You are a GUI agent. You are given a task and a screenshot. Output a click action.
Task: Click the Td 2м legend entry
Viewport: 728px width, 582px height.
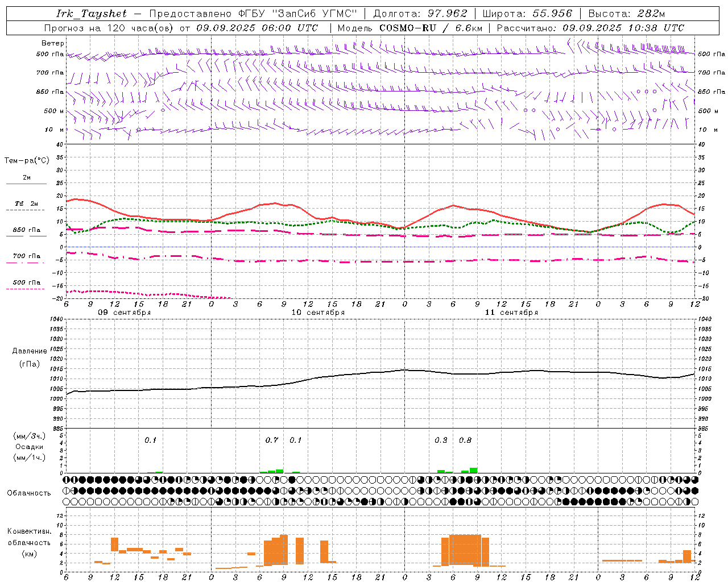[x=26, y=203]
